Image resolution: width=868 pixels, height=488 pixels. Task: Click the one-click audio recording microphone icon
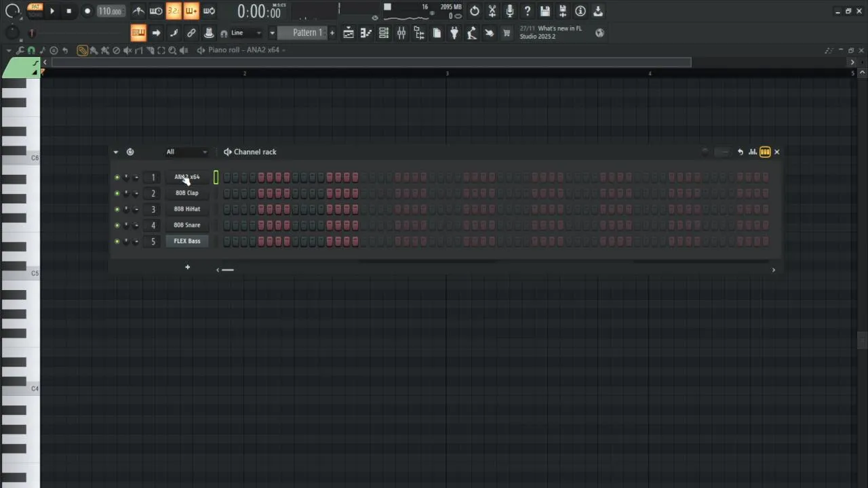pos(510,11)
